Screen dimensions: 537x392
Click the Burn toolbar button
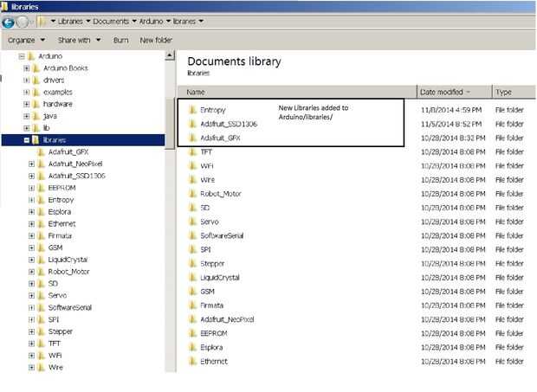click(x=121, y=40)
